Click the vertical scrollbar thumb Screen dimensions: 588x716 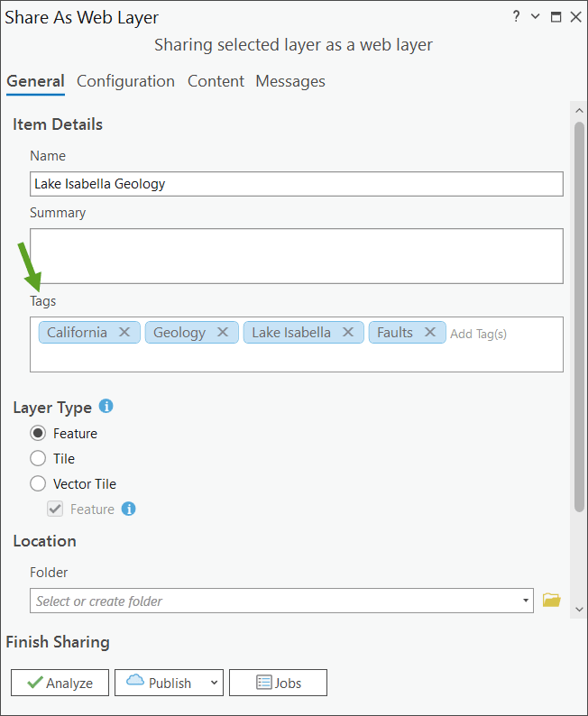[579, 317]
